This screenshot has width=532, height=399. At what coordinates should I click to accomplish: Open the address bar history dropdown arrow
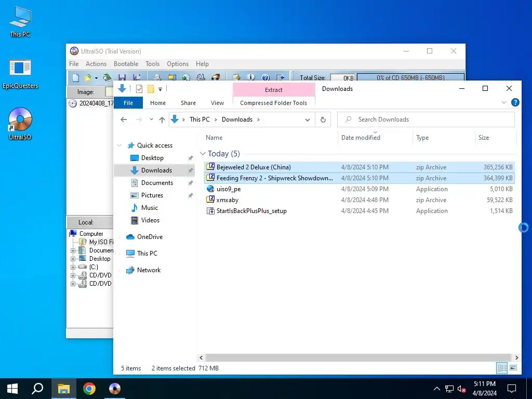pyautogui.click(x=308, y=120)
